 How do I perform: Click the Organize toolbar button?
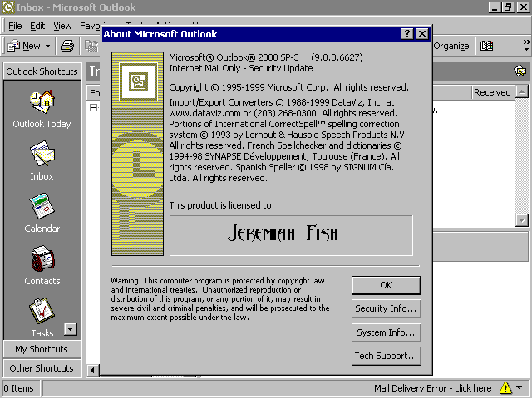click(x=451, y=46)
